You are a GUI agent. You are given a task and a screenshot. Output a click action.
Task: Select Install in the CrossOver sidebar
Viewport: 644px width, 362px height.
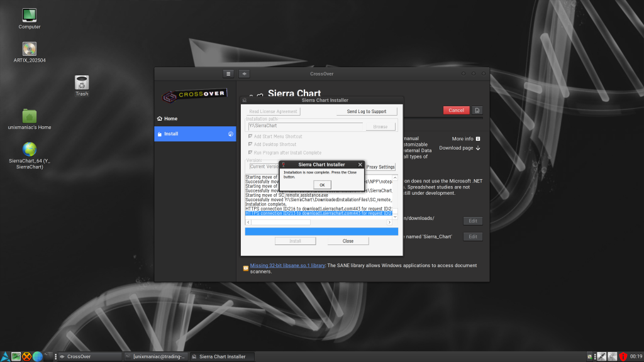[171, 134]
